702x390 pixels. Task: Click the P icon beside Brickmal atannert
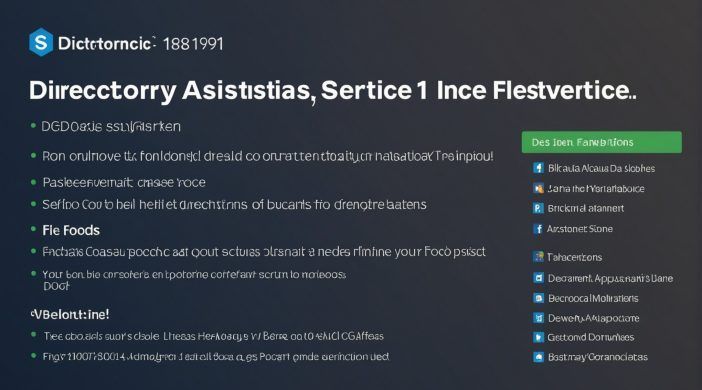coord(538,208)
